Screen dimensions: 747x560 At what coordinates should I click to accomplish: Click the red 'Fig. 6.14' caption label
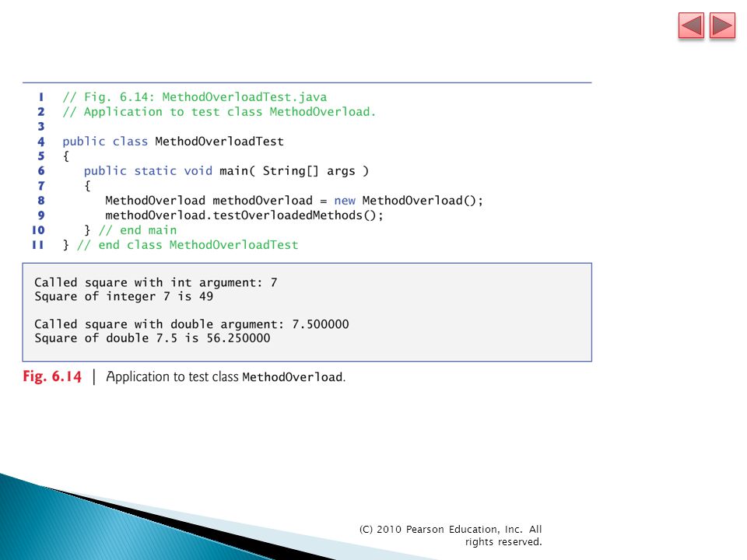click(x=52, y=376)
